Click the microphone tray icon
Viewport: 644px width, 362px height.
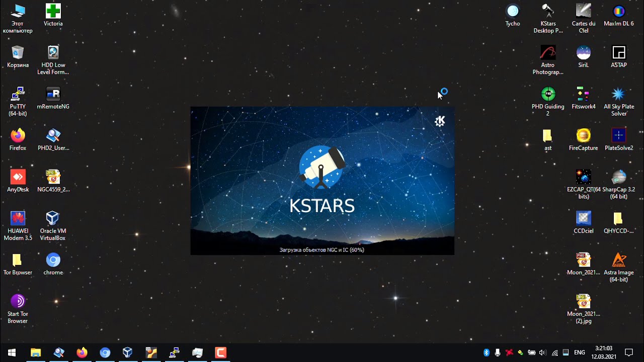click(x=498, y=352)
